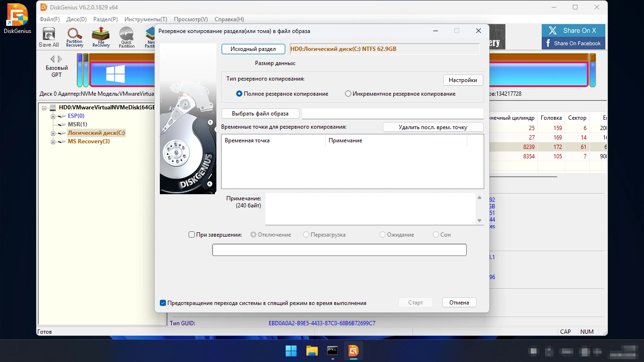This screenshot has height=362, width=644.
Task: Click the Share On X button
Action: click(x=573, y=31)
